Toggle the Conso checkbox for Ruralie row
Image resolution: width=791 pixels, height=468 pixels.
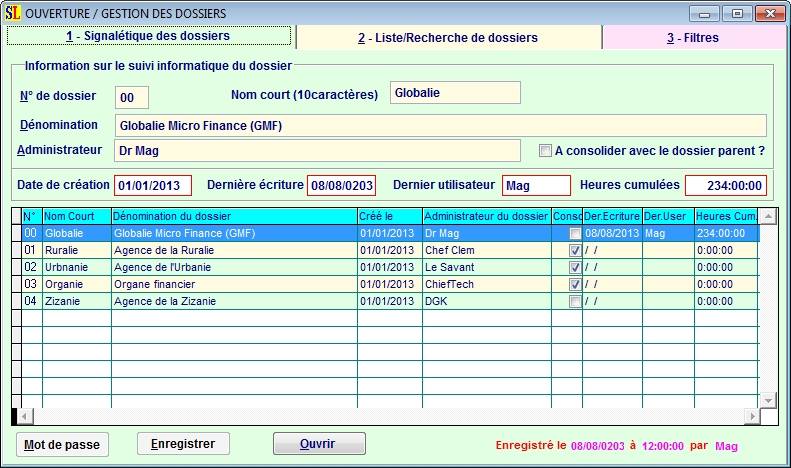coord(574,250)
